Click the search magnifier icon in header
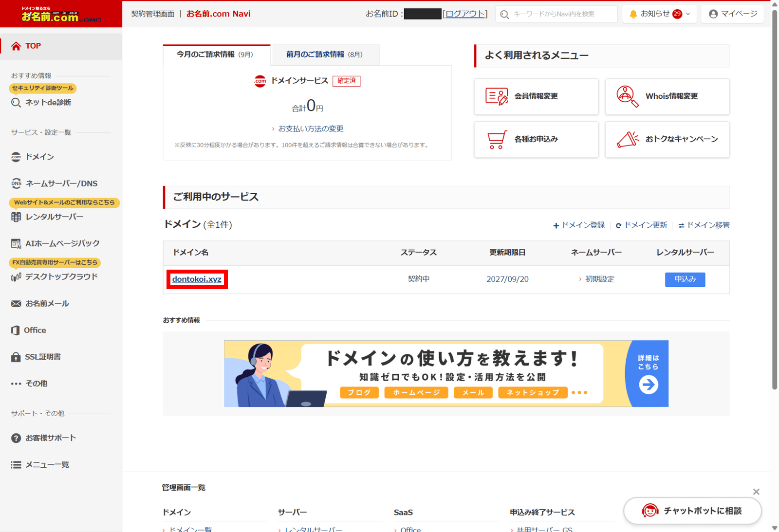779x532 pixels. click(x=505, y=15)
